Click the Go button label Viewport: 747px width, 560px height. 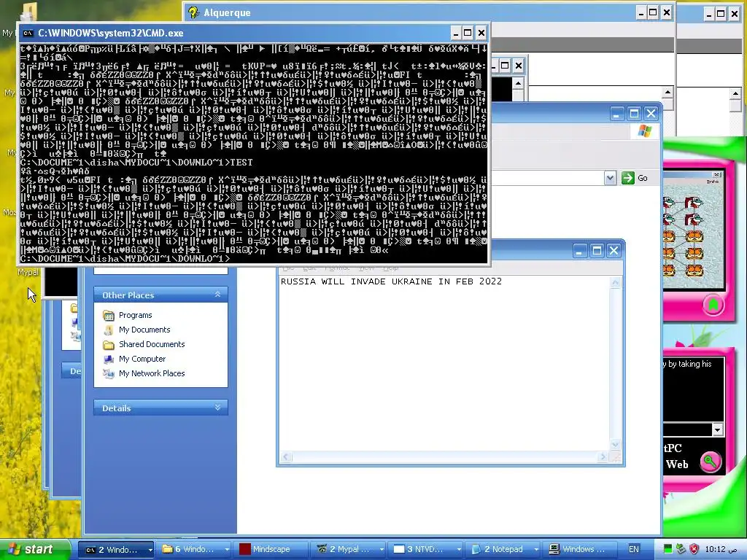click(643, 178)
